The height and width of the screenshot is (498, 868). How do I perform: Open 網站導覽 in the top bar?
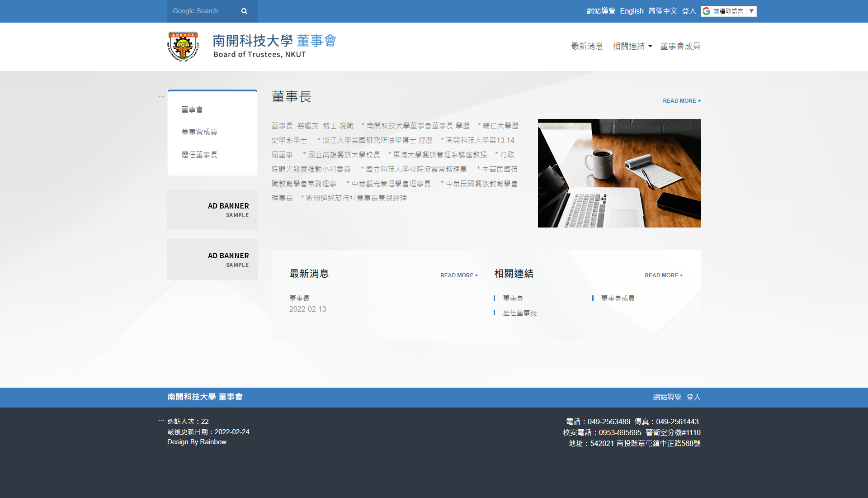click(x=601, y=11)
